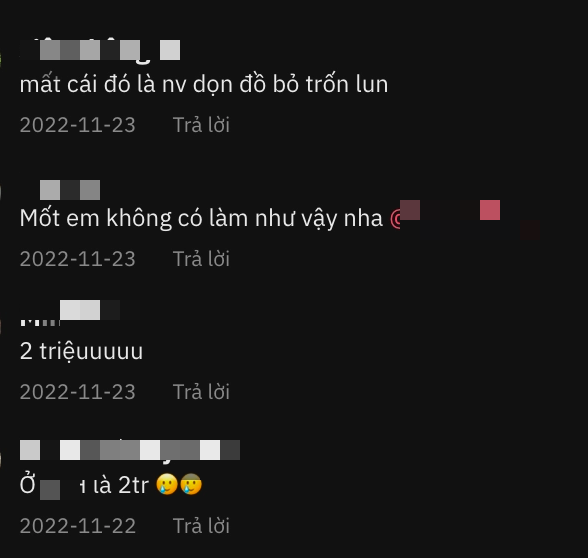Open the avatar beside the 'mất cái đó' commenter
The image size is (588, 558).
point(1,60)
